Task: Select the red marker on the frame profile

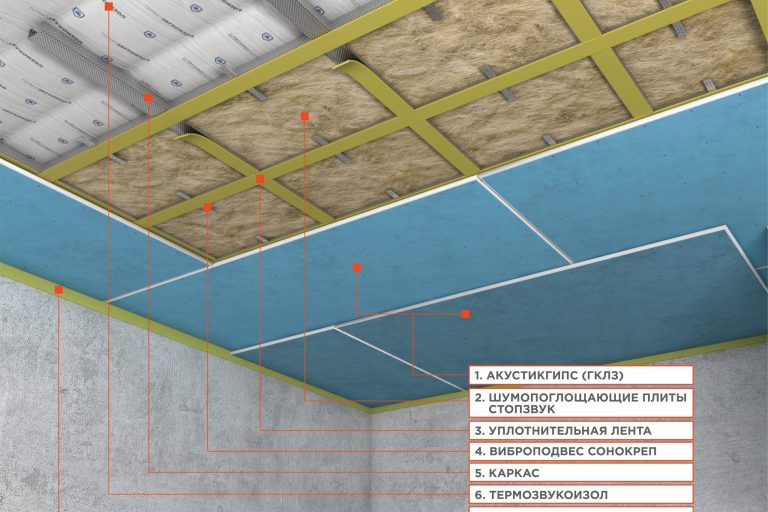Action: pos(148,97)
